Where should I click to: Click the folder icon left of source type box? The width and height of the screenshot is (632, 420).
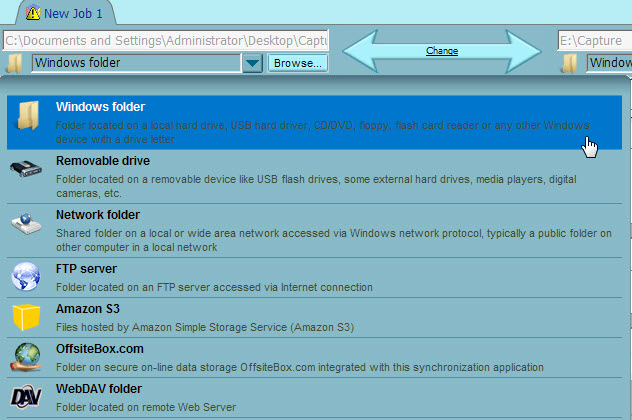click(x=15, y=64)
